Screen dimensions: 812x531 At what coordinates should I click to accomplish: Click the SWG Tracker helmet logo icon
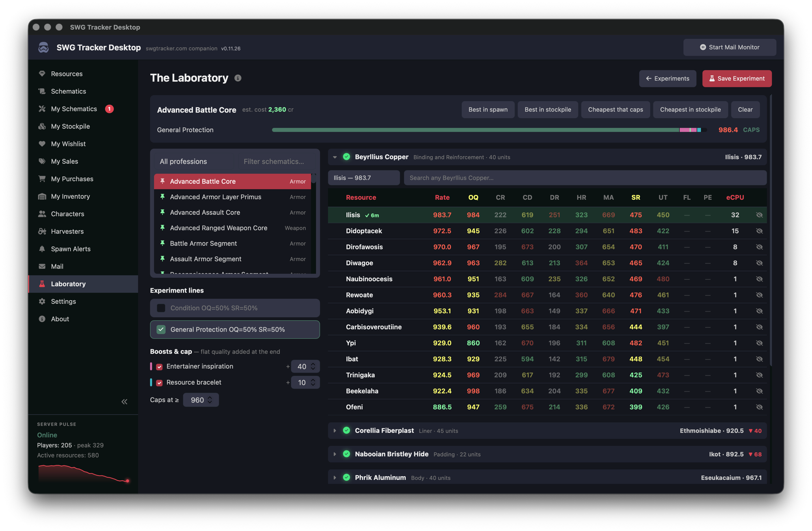point(43,48)
